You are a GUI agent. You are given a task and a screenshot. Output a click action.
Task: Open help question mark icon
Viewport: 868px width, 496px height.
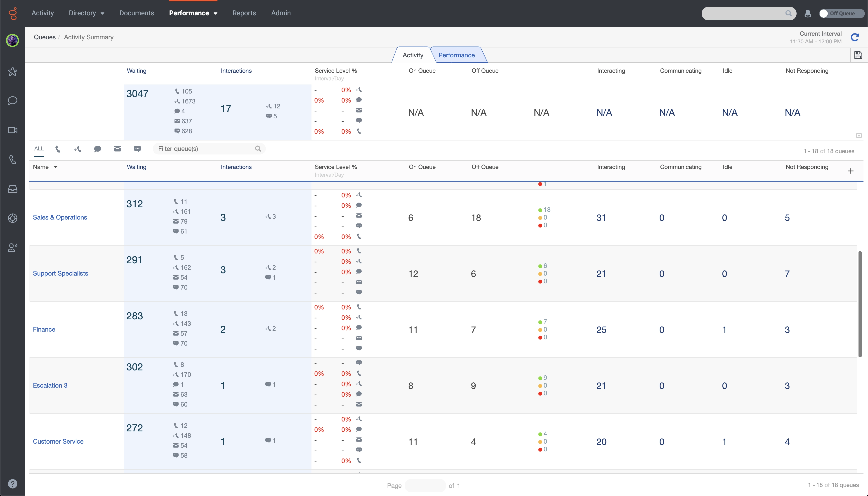click(x=13, y=484)
